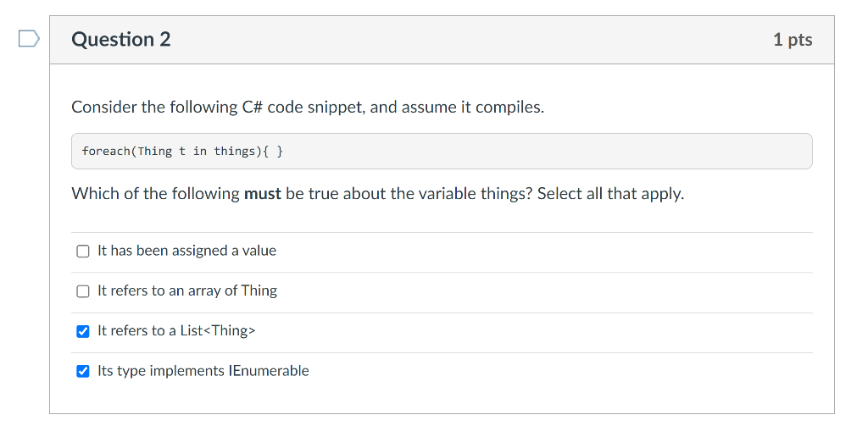868x437 pixels.
Task: Click 'Which of the following' question text
Action: point(156,194)
